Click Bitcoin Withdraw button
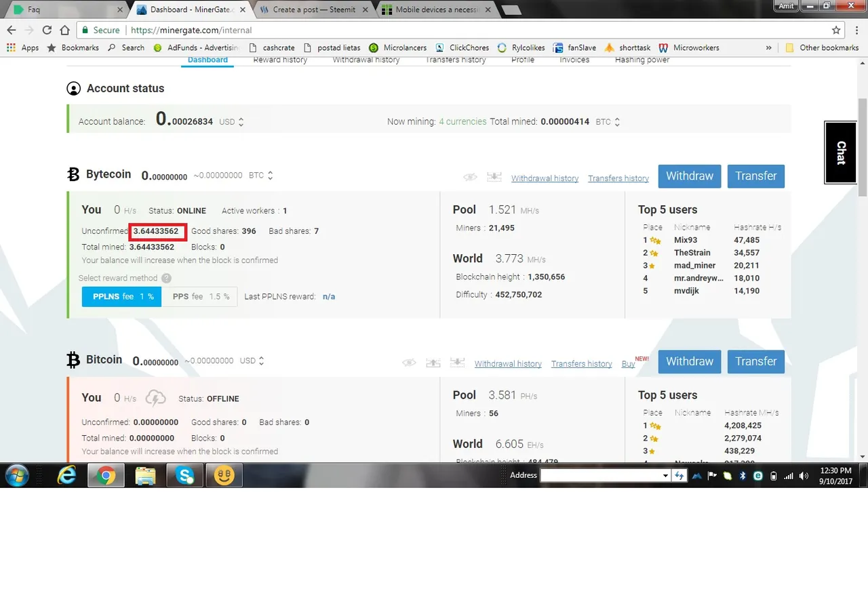This screenshot has width=868, height=610. (690, 361)
